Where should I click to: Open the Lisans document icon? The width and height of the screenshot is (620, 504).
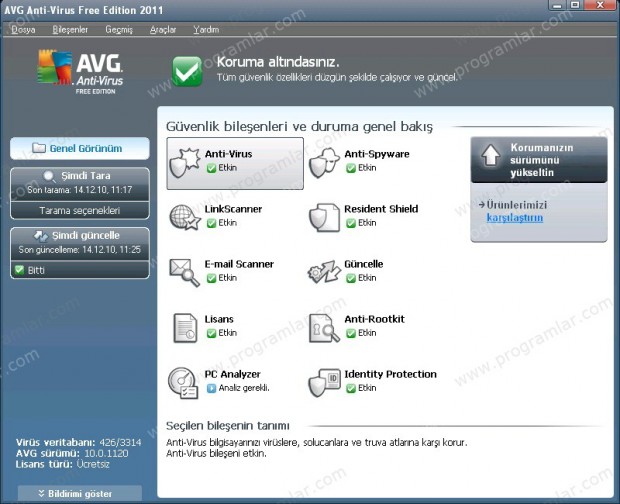click(x=185, y=328)
